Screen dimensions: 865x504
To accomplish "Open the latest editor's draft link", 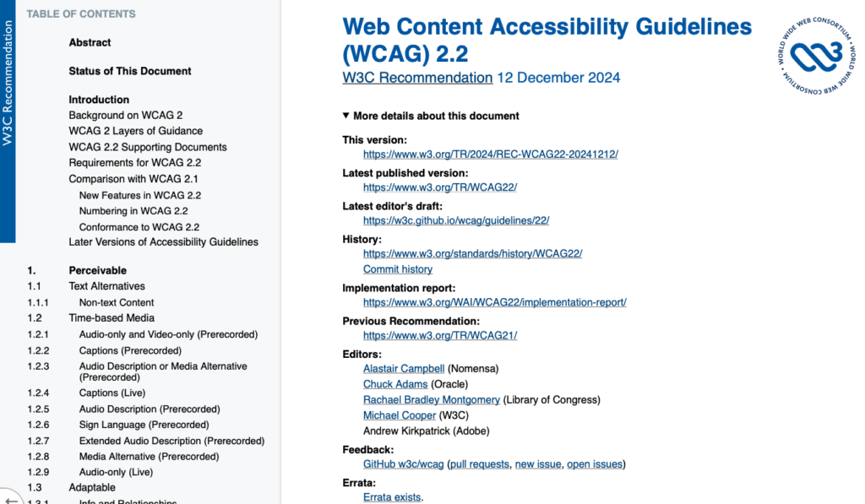I will [x=456, y=220].
